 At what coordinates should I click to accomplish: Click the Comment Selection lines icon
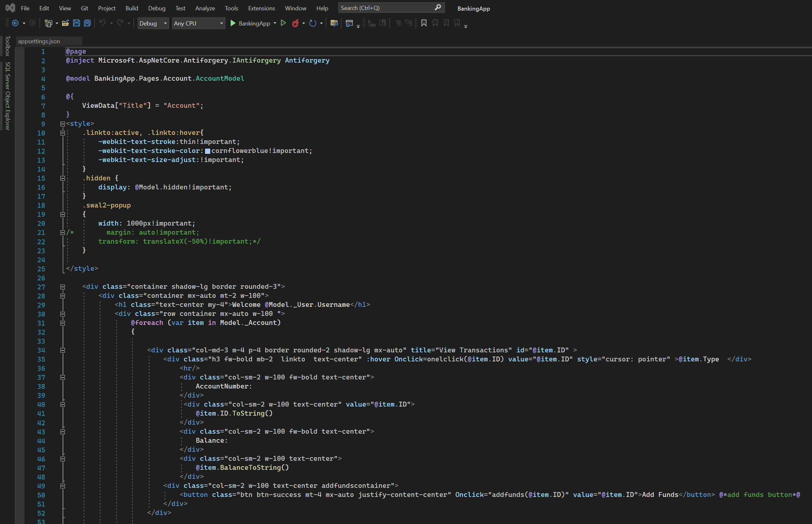(x=398, y=23)
